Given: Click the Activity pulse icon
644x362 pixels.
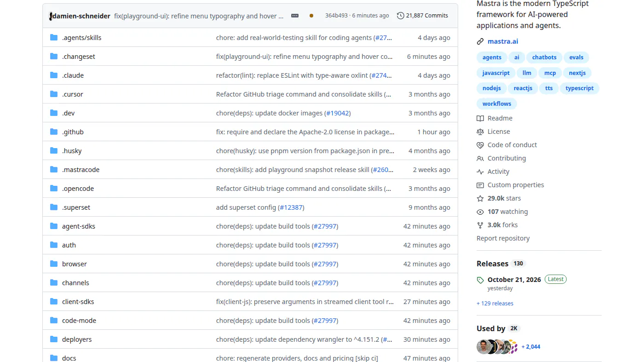Looking at the screenshot, I should coord(480,172).
